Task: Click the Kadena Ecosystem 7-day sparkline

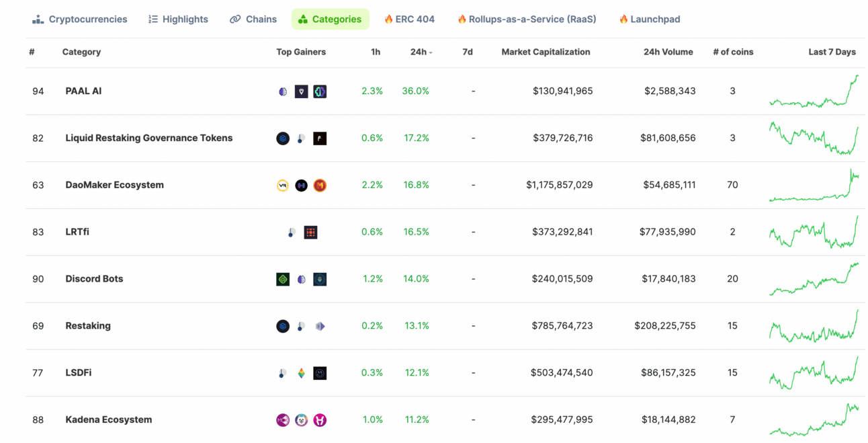Action: [x=814, y=419]
